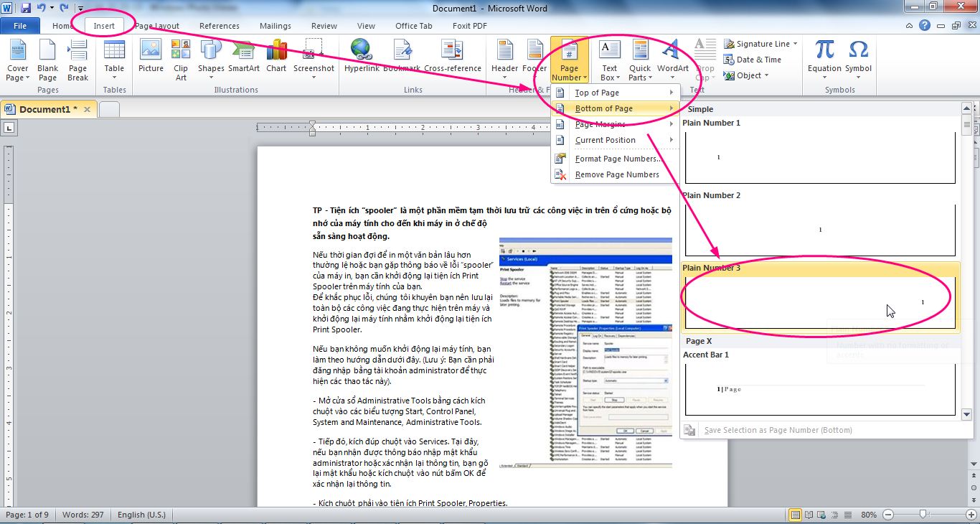Pick Plain Number 2 thumbnail

click(x=820, y=230)
